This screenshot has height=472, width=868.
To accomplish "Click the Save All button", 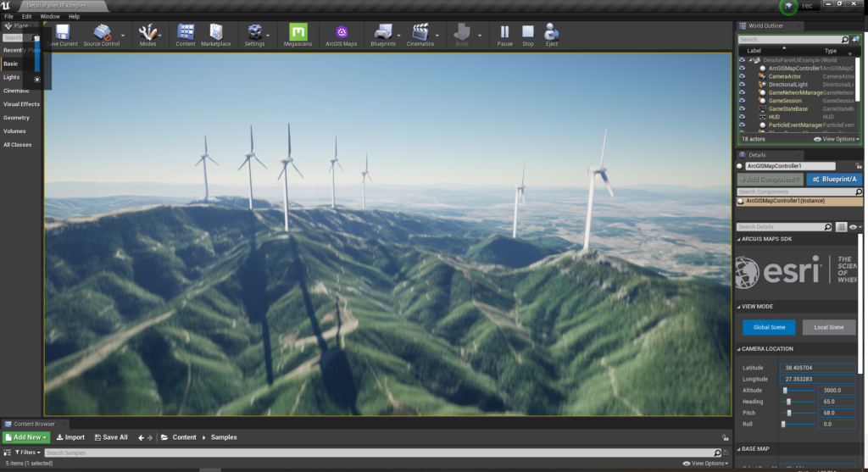I will 111,437.
